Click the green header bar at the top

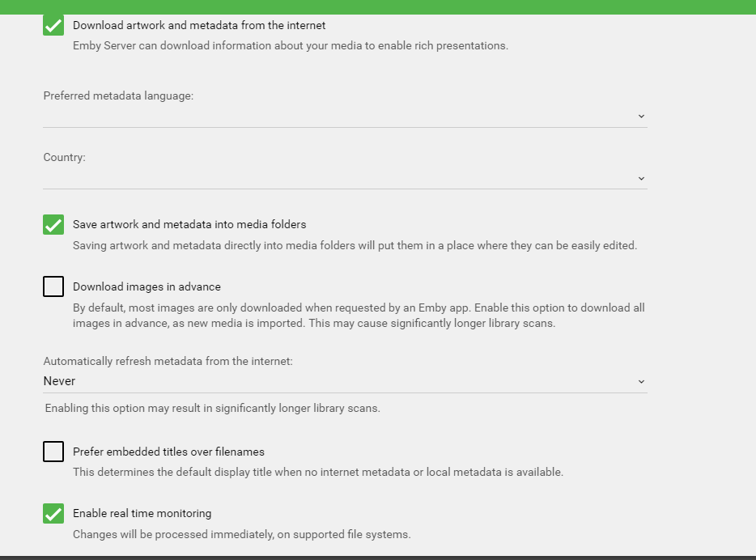(x=378, y=6)
